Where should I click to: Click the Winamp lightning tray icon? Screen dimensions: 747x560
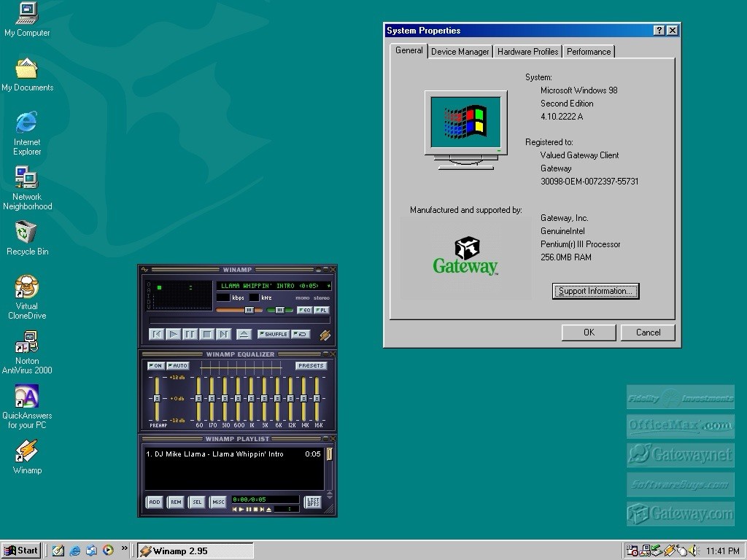coord(670,551)
